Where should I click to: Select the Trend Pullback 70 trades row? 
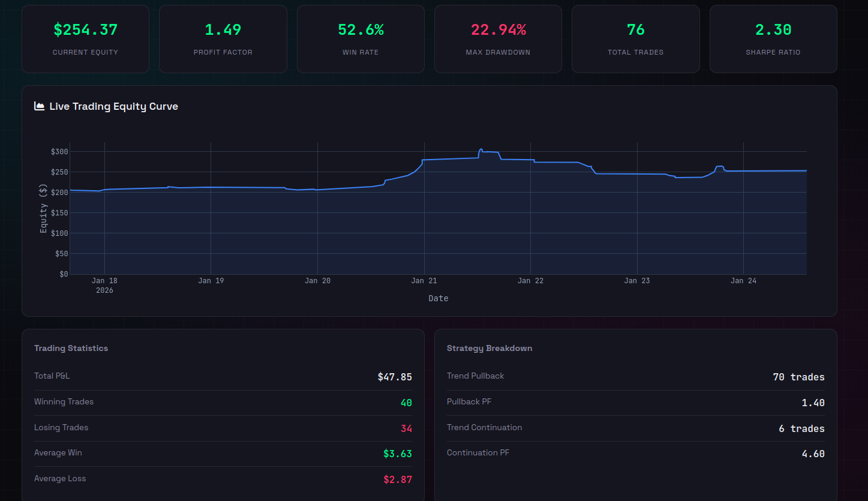click(635, 377)
